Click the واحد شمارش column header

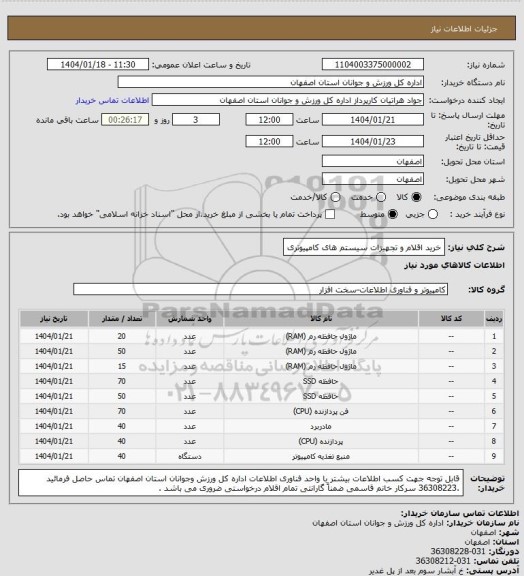190,318
